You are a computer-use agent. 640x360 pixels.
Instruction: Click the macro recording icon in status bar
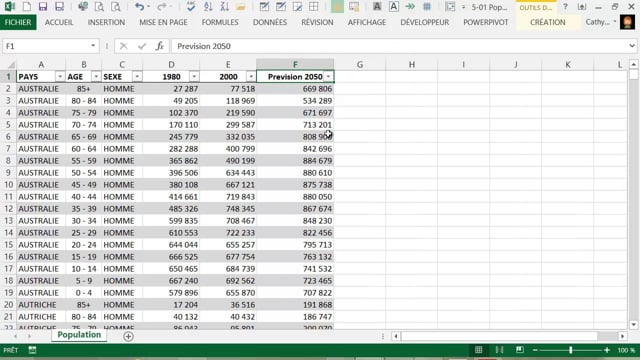pyautogui.click(x=32, y=350)
